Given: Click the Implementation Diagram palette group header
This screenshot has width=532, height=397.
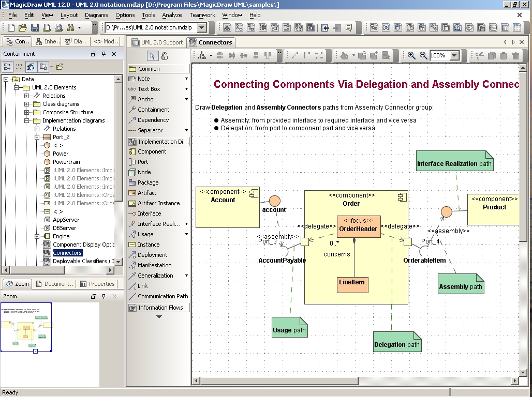Looking at the screenshot, I should tap(158, 142).
